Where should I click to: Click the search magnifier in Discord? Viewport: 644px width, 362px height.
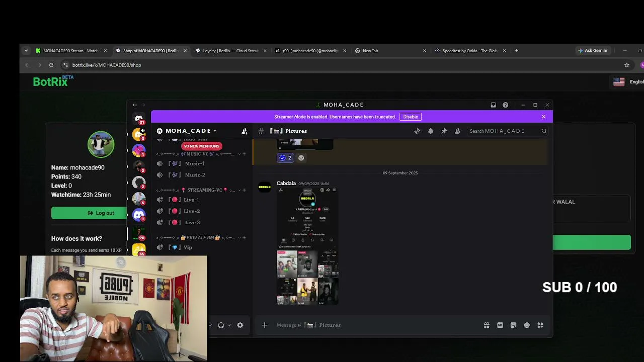coord(544,131)
